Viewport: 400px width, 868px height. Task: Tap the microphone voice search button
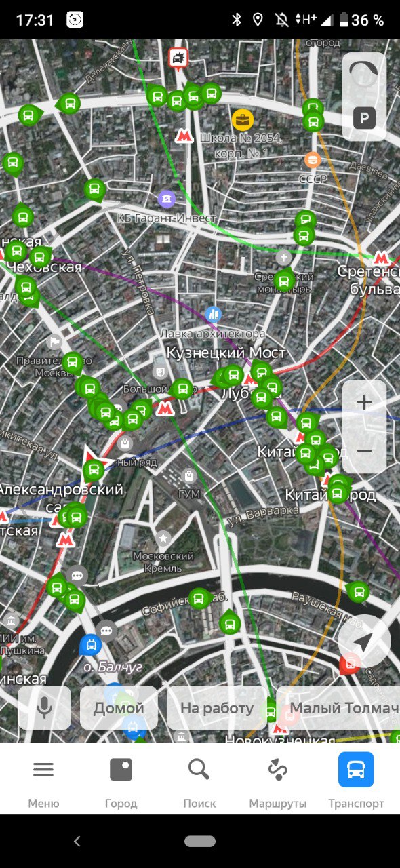pyautogui.click(x=45, y=708)
